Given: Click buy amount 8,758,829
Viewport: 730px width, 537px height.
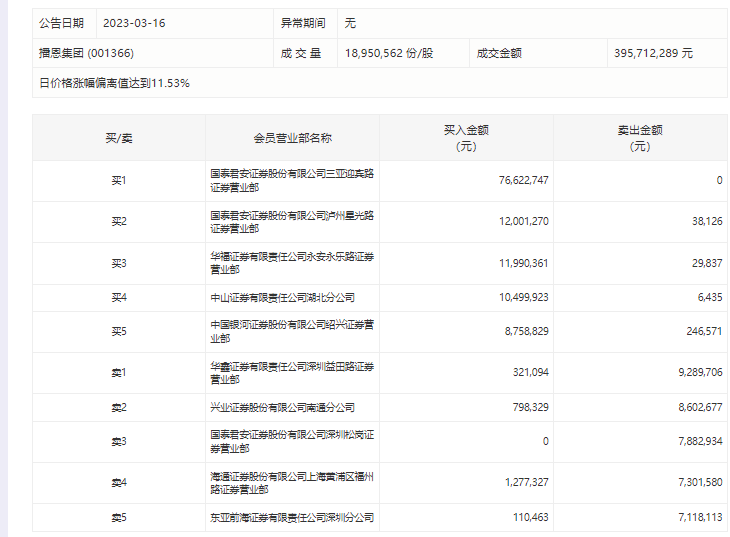Looking at the screenshot, I should click(527, 331).
